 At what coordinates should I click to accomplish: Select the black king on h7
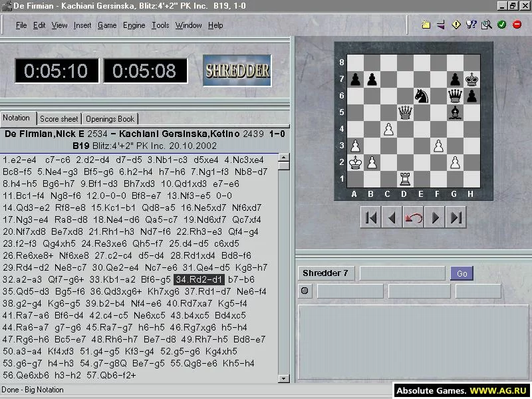[471, 79]
